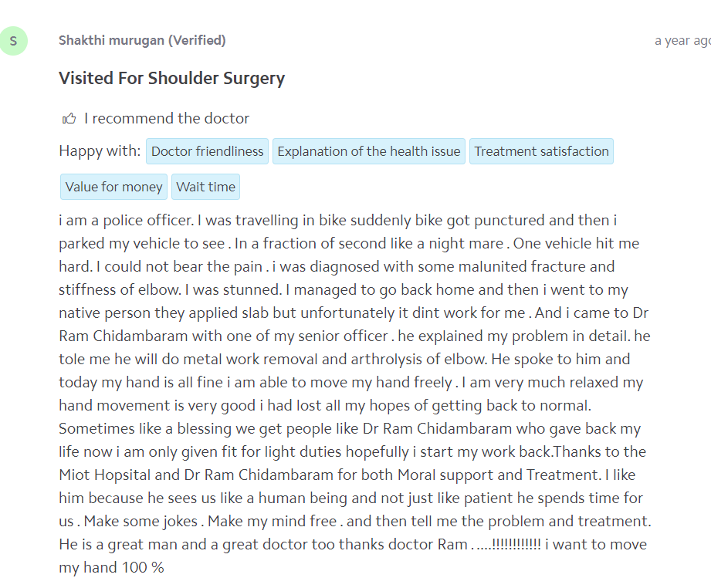Viewport: 711px width, 588px height.
Task: Click 'Miot Hopsital' in the review text
Action: 112,475
